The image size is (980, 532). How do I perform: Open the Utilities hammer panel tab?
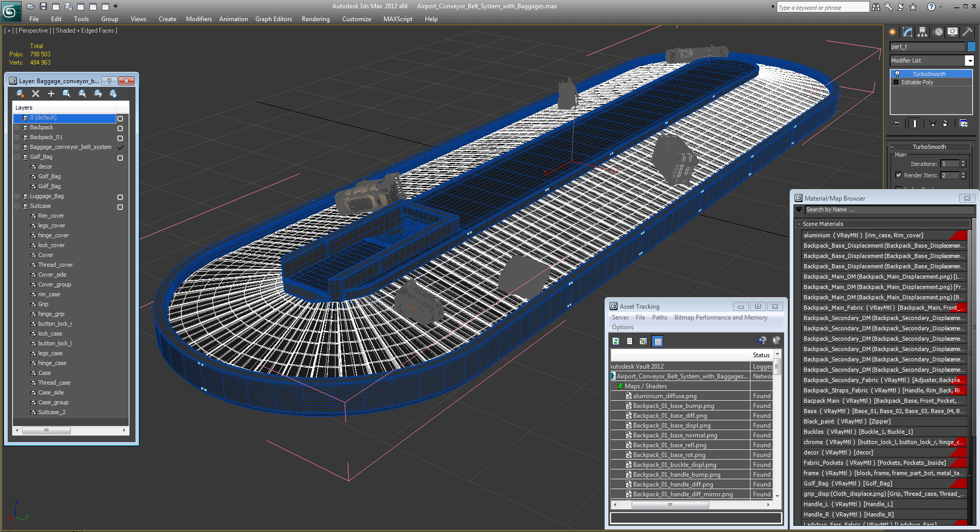967,32
